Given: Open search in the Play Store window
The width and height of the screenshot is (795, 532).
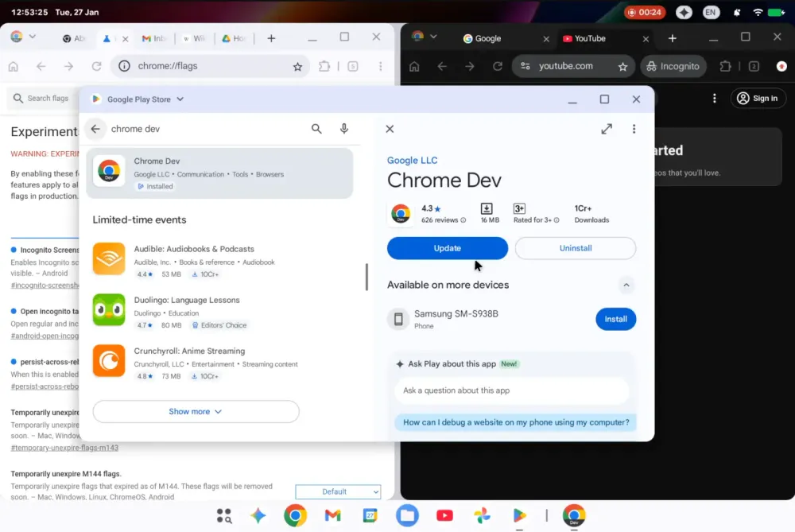Looking at the screenshot, I should coord(316,128).
